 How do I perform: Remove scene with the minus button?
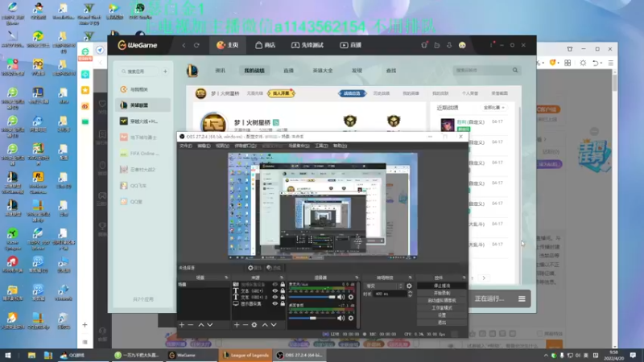click(191, 325)
